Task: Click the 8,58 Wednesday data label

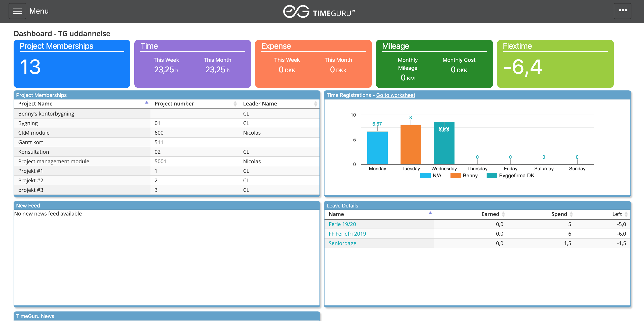Action: (444, 129)
